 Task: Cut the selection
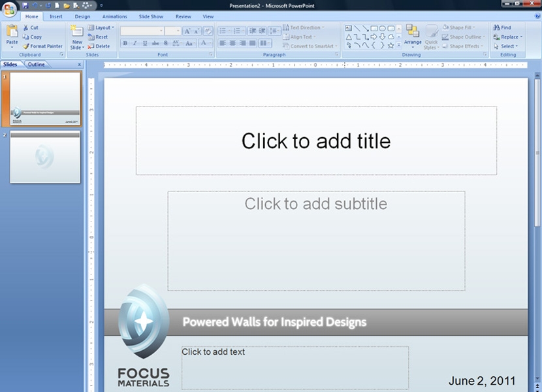tap(31, 27)
